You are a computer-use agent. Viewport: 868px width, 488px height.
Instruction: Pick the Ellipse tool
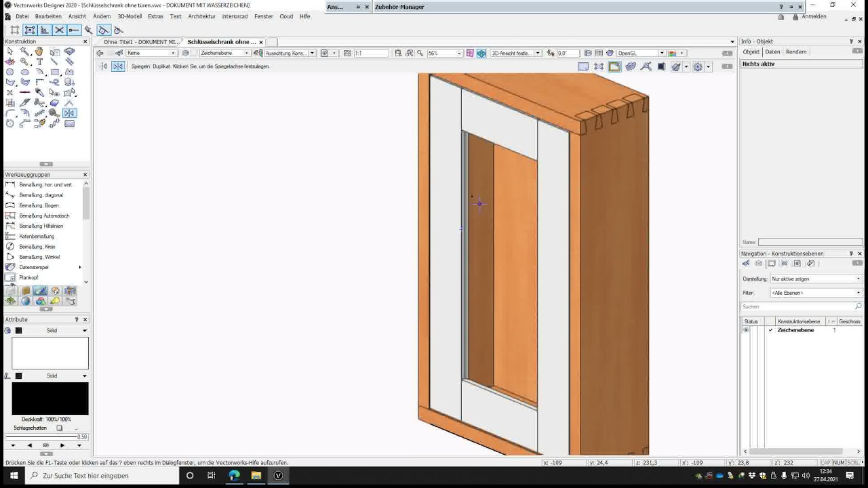point(24,72)
